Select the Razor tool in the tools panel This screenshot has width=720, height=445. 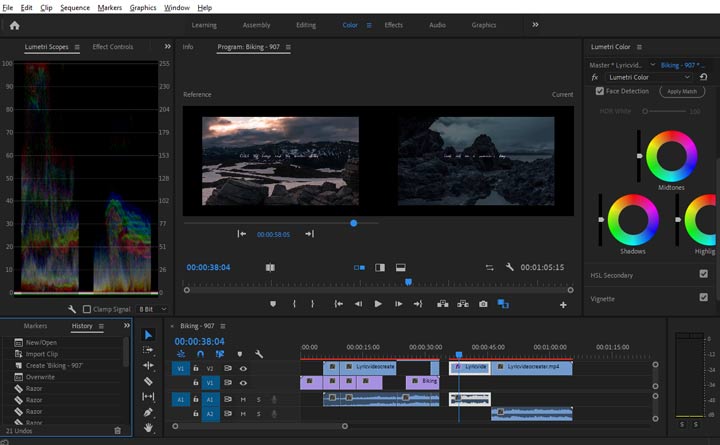tap(148, 381)
